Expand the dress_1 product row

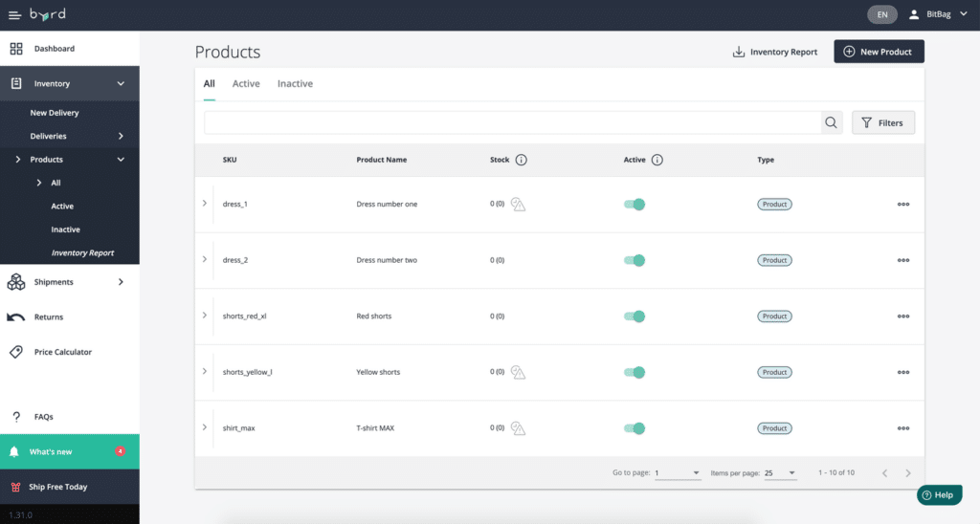[x=205, y=204]
